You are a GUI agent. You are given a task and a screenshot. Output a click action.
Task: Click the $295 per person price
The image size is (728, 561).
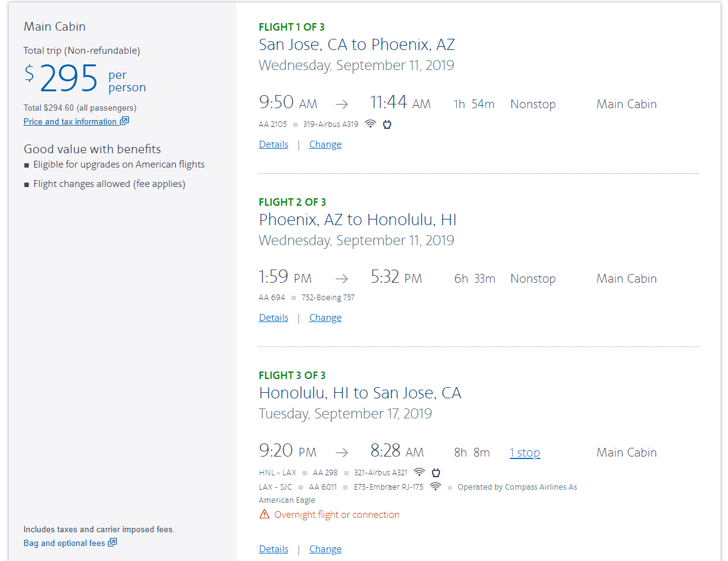[69, 79]
